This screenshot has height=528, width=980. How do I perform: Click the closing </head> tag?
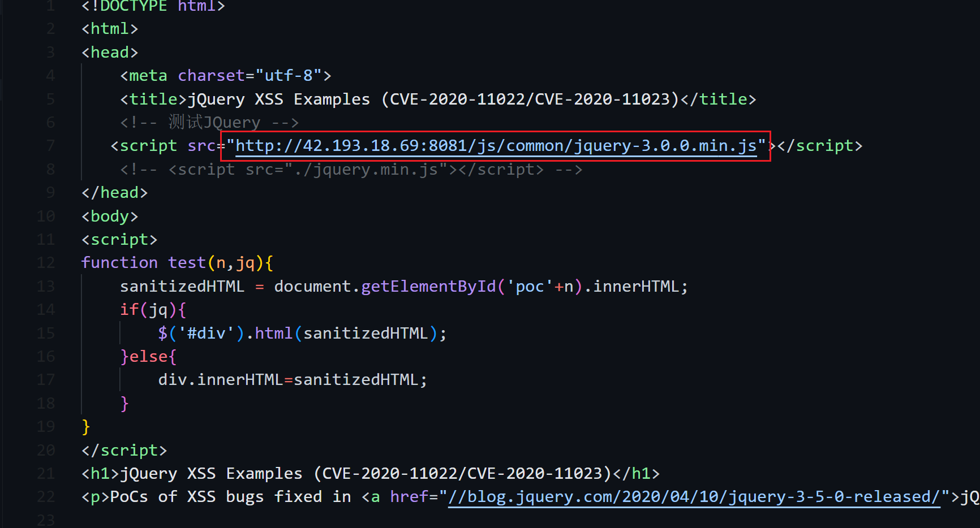click(x=115, y=193)
